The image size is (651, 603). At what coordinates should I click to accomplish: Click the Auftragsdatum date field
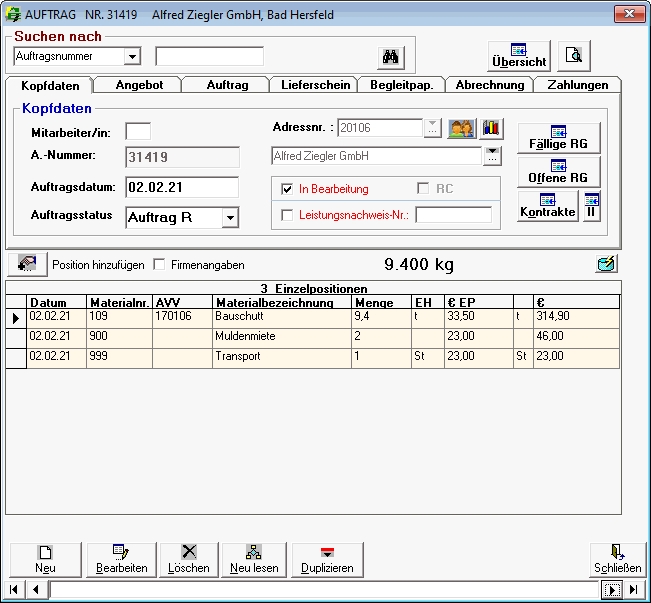coord(182,187)
